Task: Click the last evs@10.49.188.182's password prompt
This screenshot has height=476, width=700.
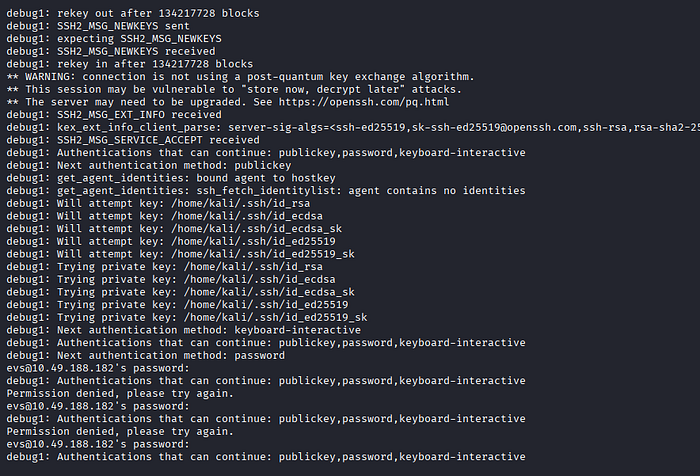Action: pyautogui.click(x=98, y=444)
